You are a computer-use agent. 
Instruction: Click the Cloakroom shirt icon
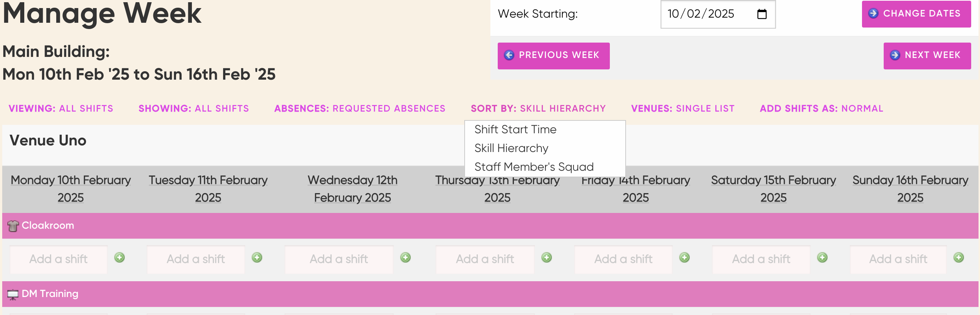point(13,226)
